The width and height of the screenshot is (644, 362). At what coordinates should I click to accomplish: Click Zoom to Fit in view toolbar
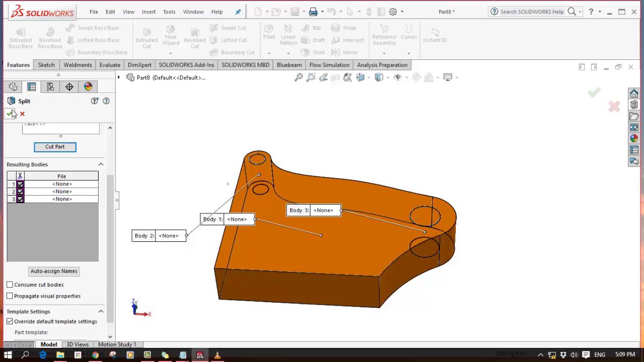(x=299, y=77)
